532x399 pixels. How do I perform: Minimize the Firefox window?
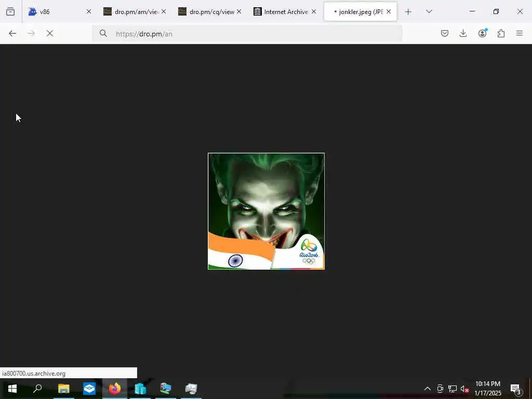pos(472,11)
